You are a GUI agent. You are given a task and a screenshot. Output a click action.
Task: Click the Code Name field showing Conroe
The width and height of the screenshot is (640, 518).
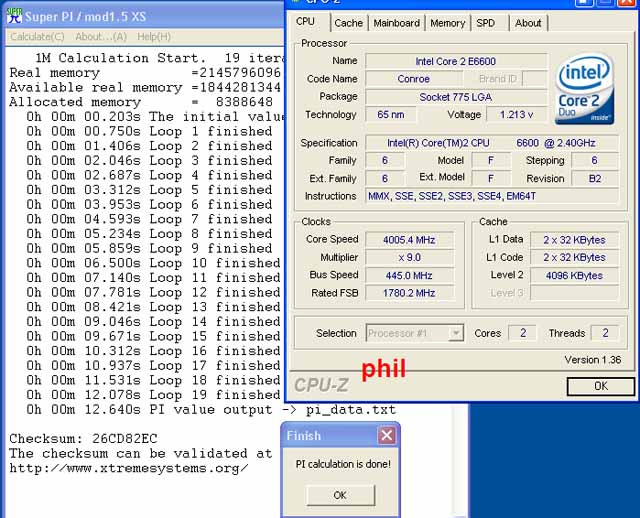pyautogui.click(x=413, y=79)
